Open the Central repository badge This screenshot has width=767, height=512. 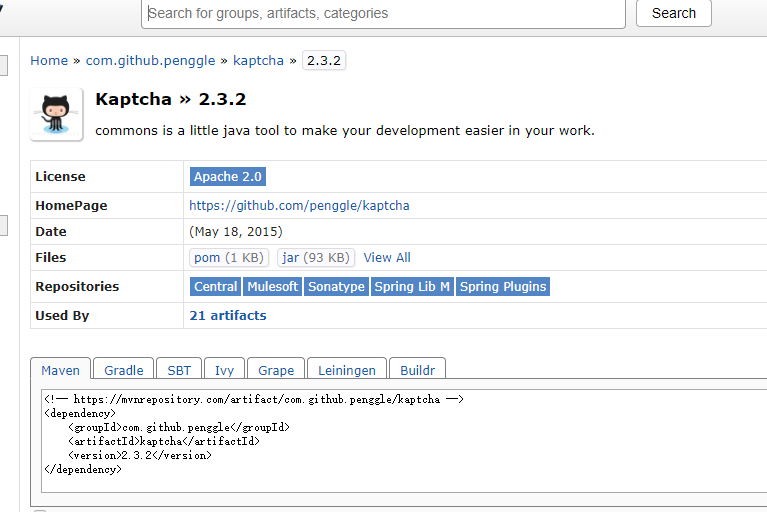[215, 287]
